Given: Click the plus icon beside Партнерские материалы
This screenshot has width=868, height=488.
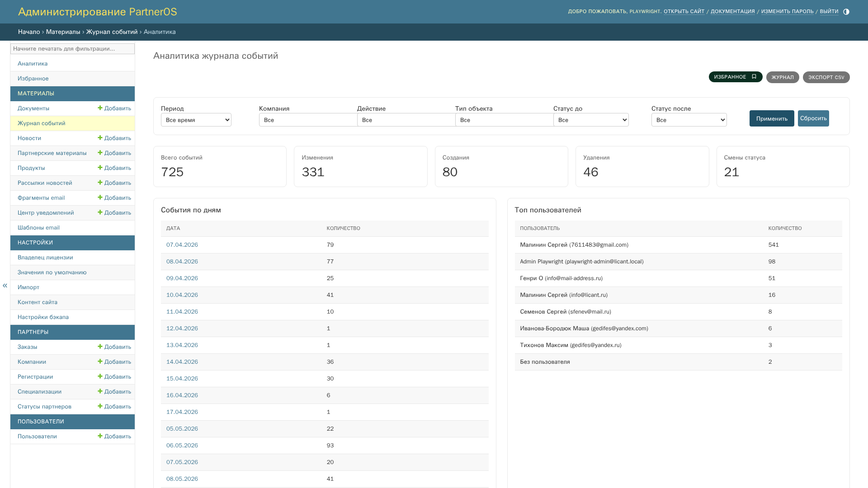Looking at the screenshot, I should click(x=100, y=153).
